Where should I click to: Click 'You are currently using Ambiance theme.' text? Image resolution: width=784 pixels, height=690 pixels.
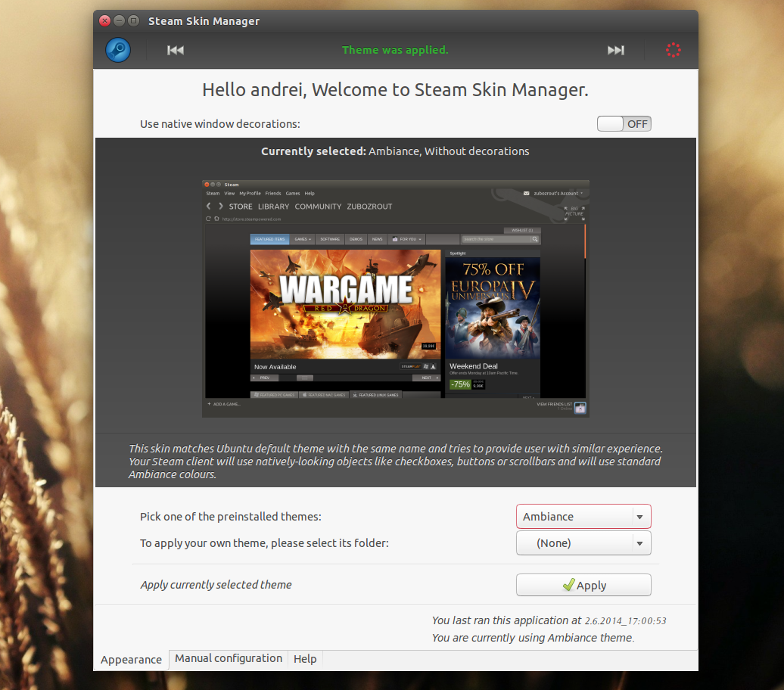coord(533,638)
